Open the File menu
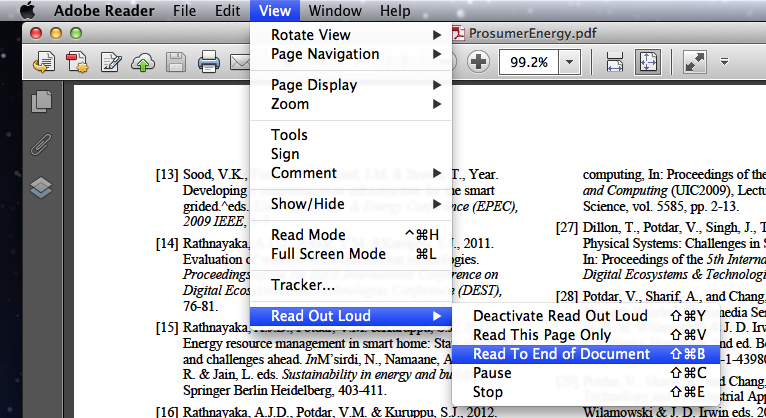Viewport: 766px width, 418px height. (x=184, y=10)
